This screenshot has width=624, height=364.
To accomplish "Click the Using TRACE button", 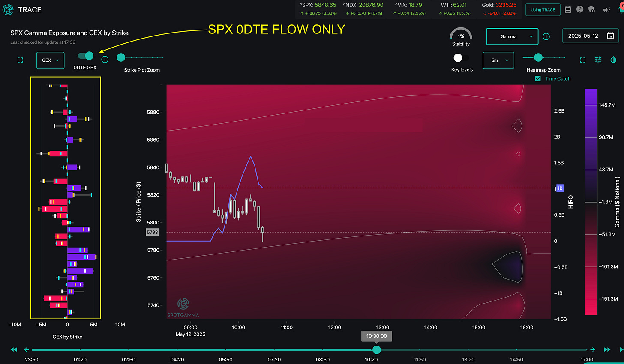I will pyautogui.click(x=543, y=9).
